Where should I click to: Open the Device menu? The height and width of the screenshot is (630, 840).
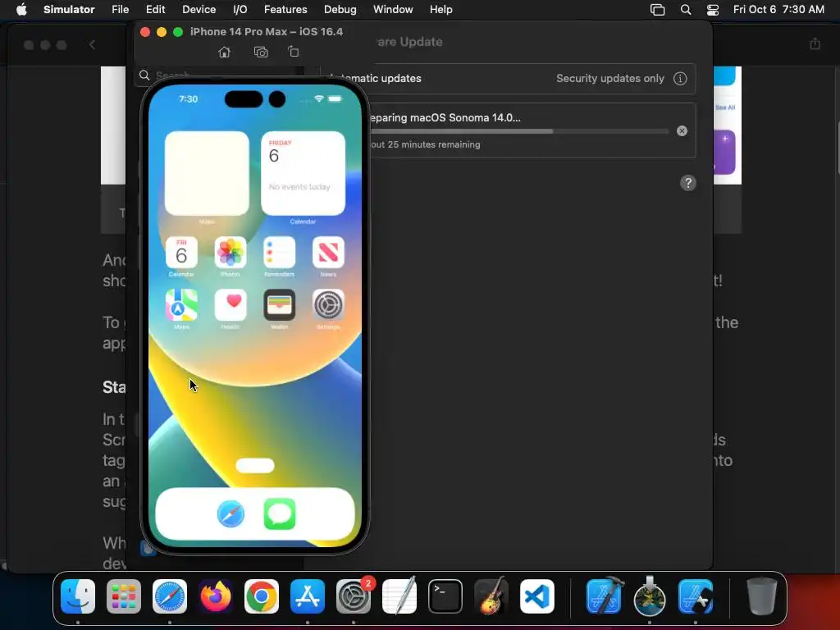coord(199,10)
